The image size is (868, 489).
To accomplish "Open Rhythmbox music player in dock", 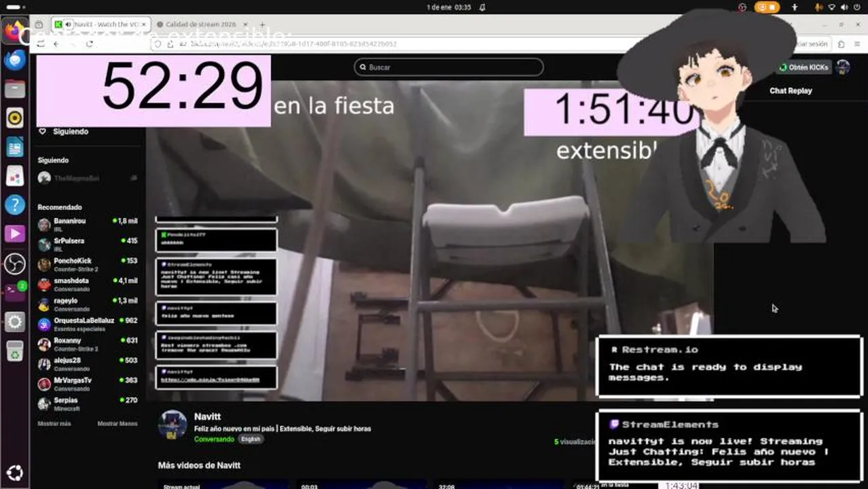I will point(14,118).
